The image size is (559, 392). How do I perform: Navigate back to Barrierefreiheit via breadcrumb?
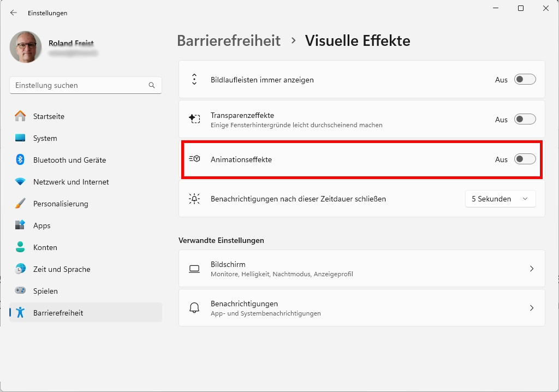point(229,40)
